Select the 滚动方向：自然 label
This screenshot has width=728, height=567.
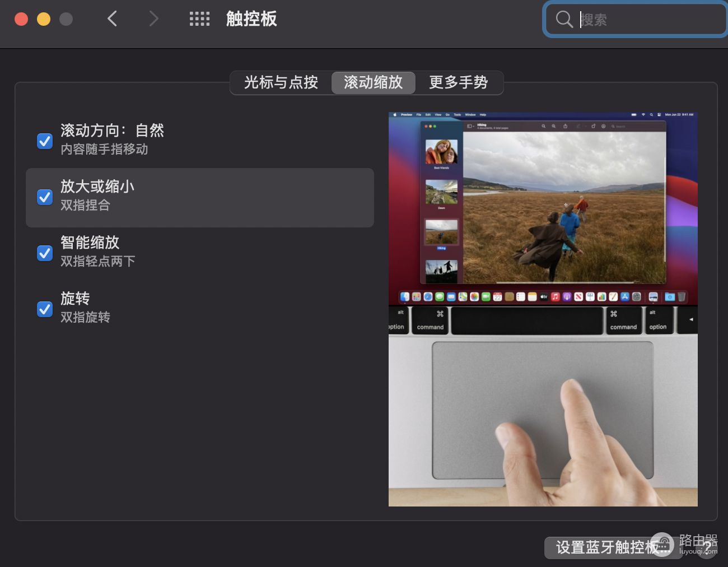tap(113, 131)
